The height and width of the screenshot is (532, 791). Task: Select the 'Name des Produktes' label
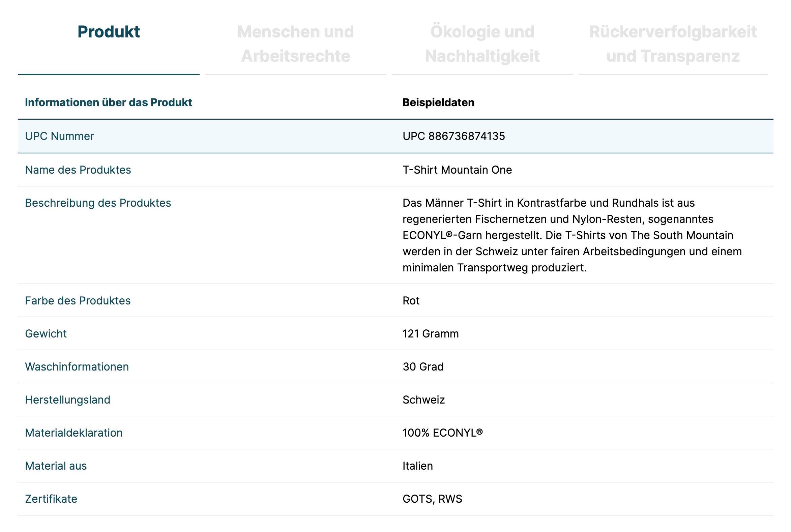click(x=78, y=170)
